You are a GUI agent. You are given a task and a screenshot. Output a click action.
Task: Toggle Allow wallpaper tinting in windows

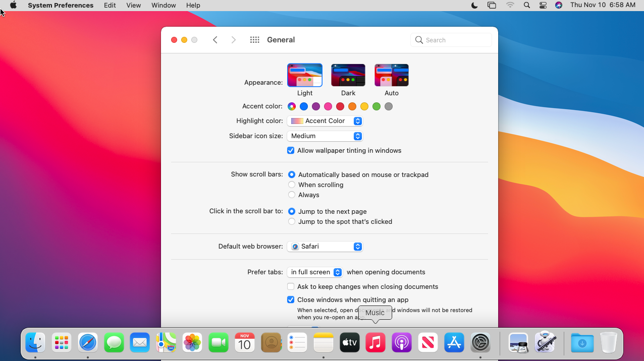pos(291,150)
